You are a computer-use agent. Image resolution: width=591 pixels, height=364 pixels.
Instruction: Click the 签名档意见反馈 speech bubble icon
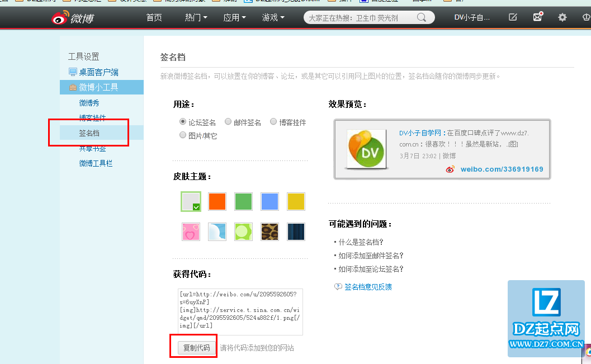click(338, 287)
